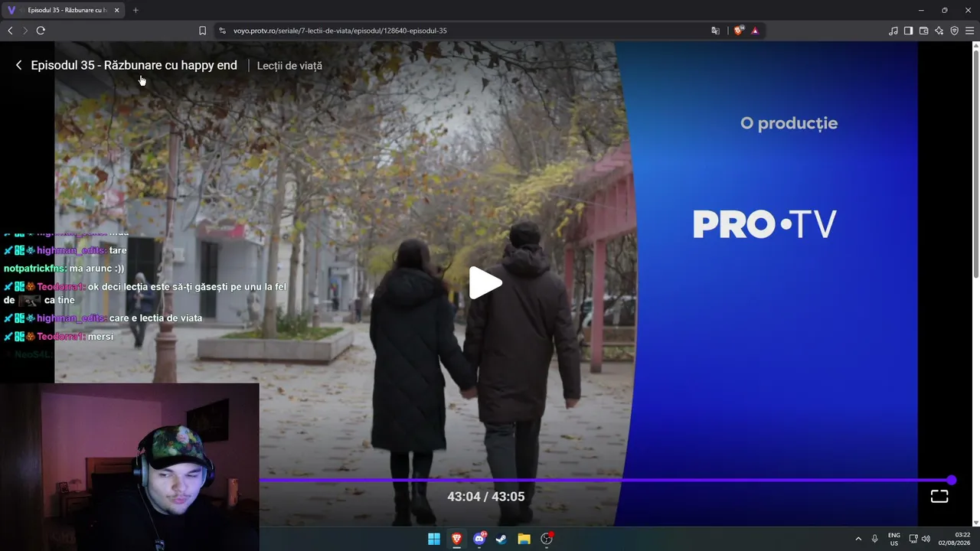Open Steam from the taskbar
Image resolution: width=980 pixels, height=551 pixels.
click(501, 539)
